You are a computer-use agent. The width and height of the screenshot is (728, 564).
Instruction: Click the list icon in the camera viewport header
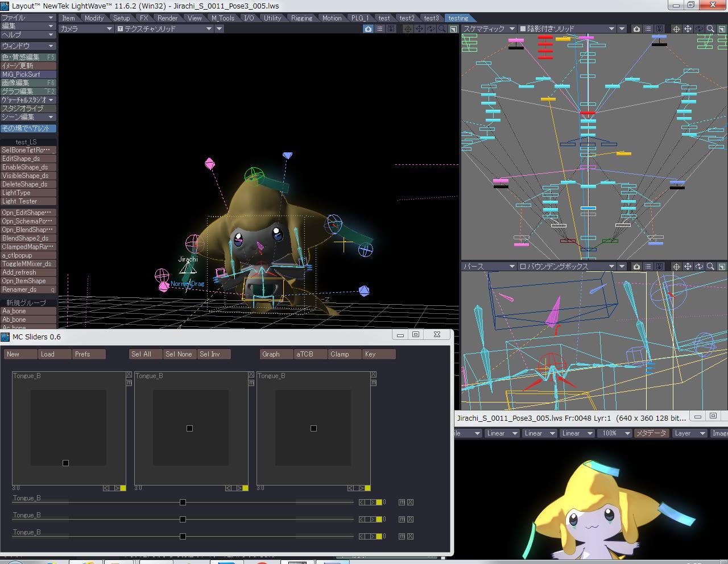coord(379,28)
